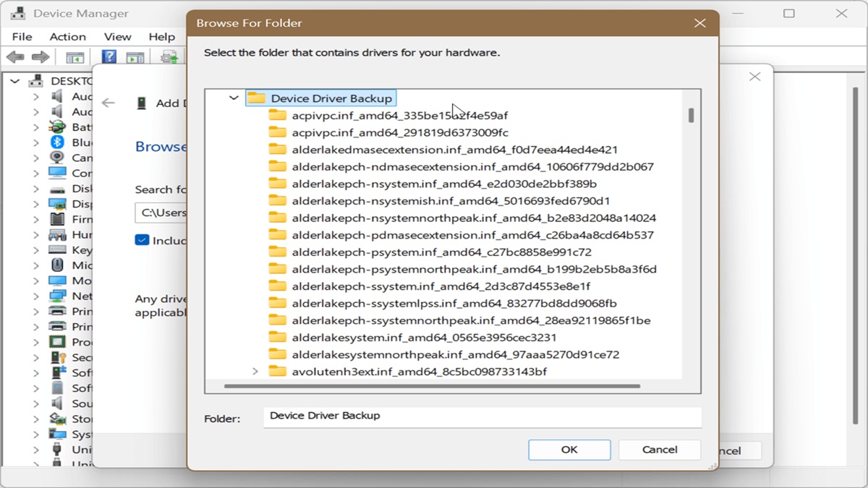Expand the avolutenh3ext.inf_amd64 folder
The image size is (868, 488).
pyautogui.click(x=255, y=372)
